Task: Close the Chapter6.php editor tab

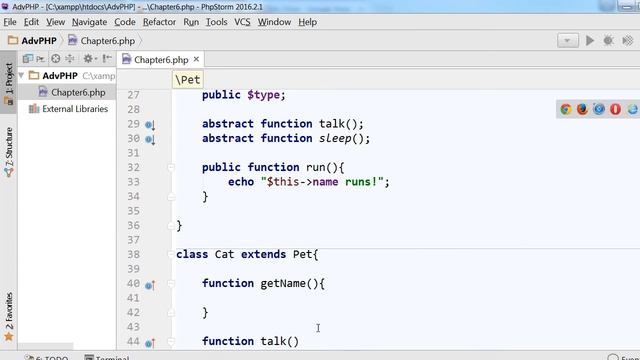Action: coord(196,59)
